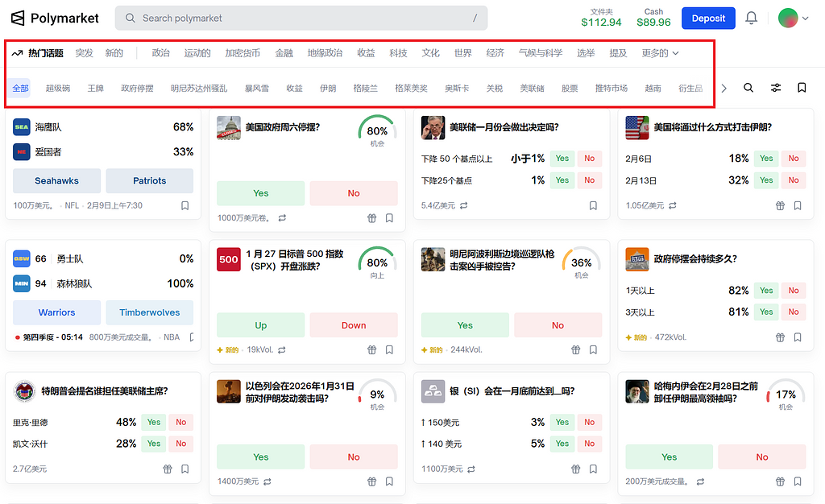This screenshot has height=504, width=825.
Task: Open the filter sliders icon
Action: [775, 88]
